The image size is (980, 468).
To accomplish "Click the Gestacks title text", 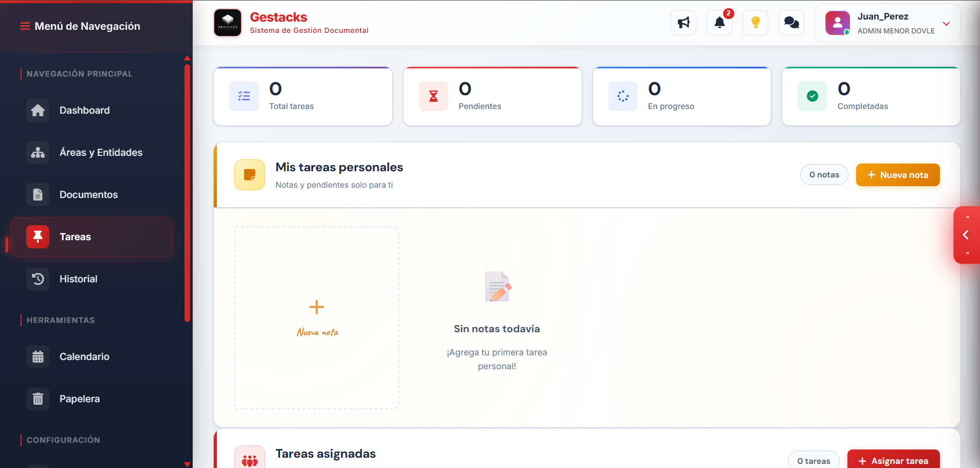I will pyautogui.click(x=279, y=17).
